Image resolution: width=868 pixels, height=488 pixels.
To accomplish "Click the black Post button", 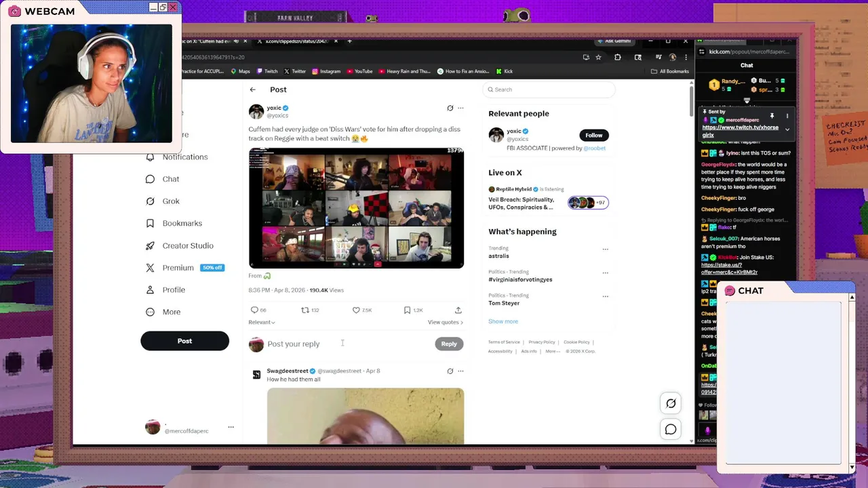I will 184,341.
